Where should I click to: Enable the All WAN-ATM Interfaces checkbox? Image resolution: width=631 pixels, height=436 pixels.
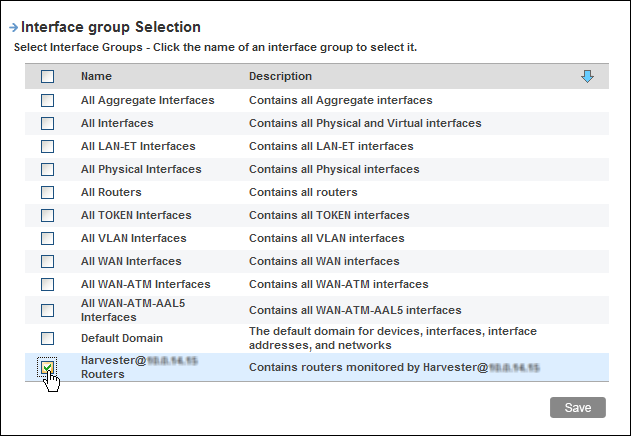48,285
